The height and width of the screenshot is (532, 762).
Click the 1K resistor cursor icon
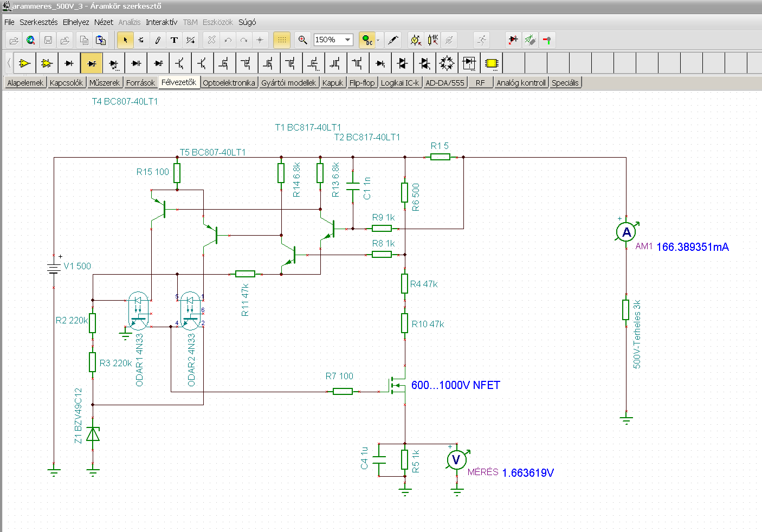pos(432,40)
